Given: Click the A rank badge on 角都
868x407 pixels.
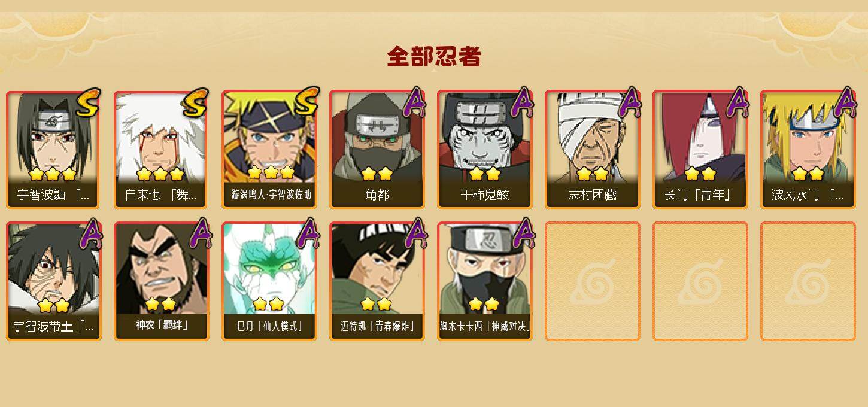Looking at the screenshot, I should tap(414, 102).
